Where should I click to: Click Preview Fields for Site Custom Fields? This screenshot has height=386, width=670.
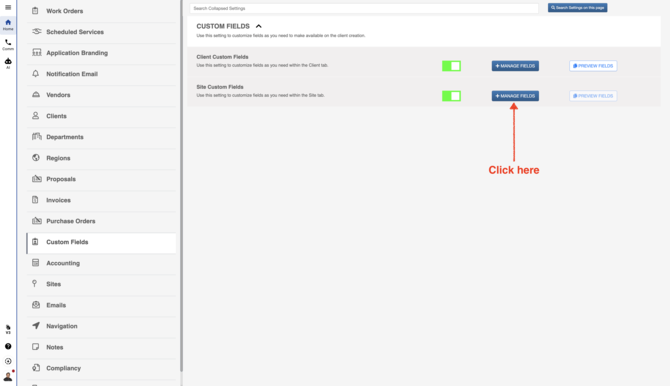point(593,96)
